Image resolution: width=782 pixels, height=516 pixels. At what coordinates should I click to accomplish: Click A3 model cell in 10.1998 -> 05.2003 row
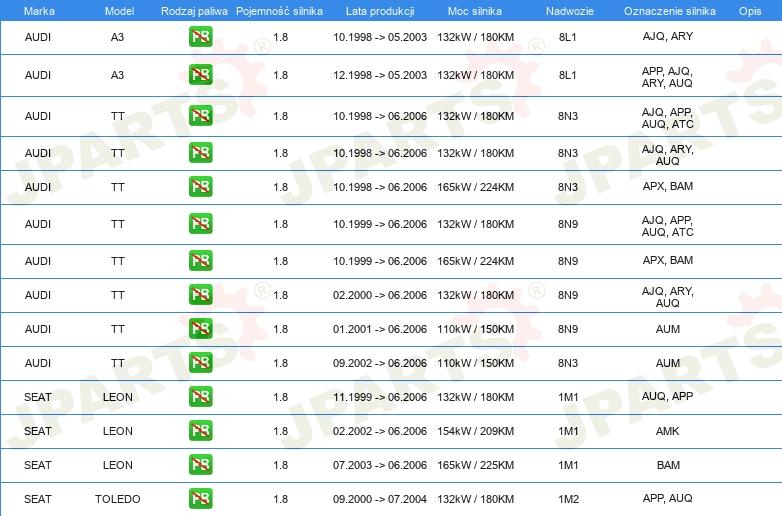coord(117,37)
